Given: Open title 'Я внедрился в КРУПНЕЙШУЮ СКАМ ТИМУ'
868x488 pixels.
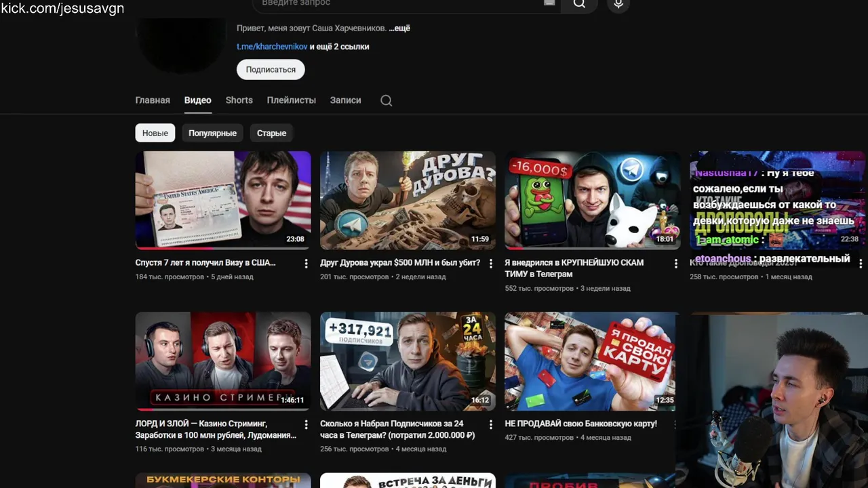Looking at the screenshot, I should pyautogui.click(x=574, y=268).
